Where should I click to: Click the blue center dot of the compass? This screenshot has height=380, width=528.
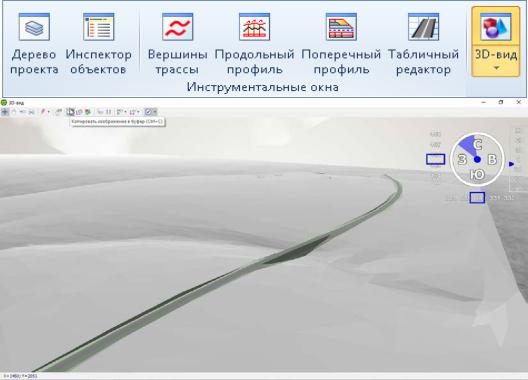(x=477, y=159)
